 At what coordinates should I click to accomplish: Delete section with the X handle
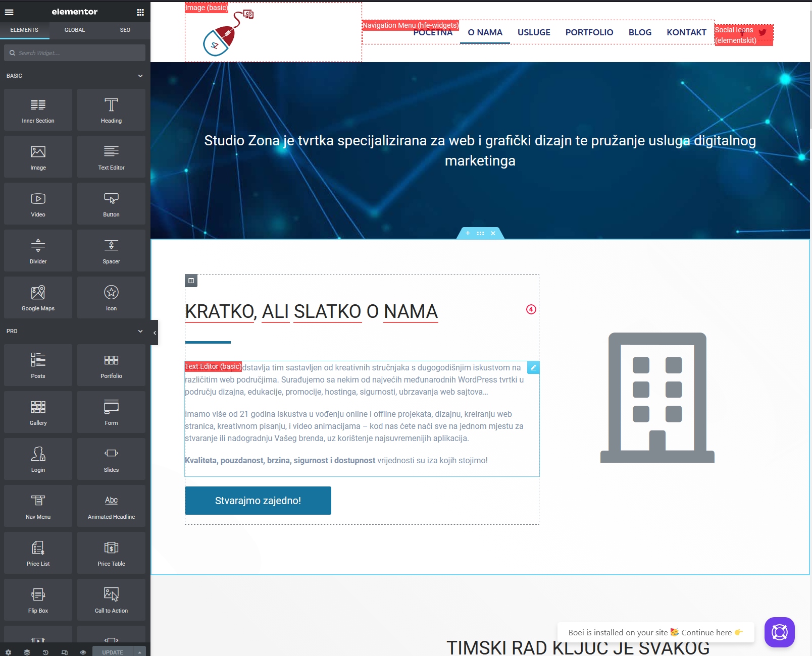[493, 233]
